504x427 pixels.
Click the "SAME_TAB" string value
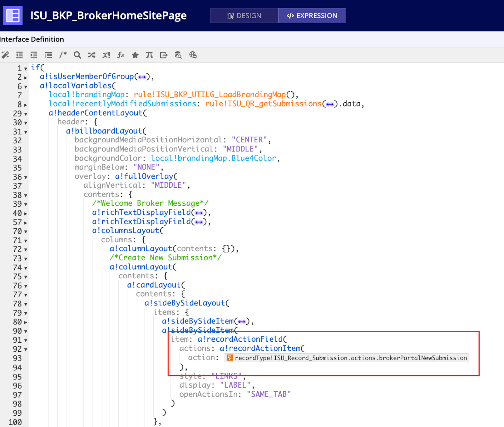point(269,394)
